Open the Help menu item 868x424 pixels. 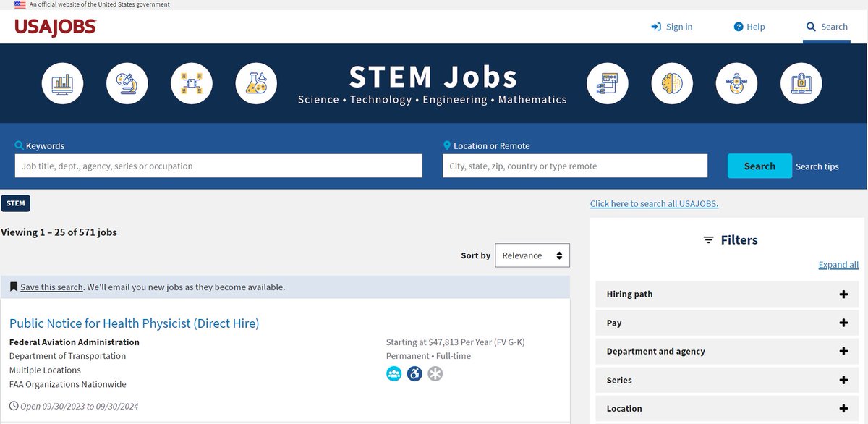click(749, 27)
